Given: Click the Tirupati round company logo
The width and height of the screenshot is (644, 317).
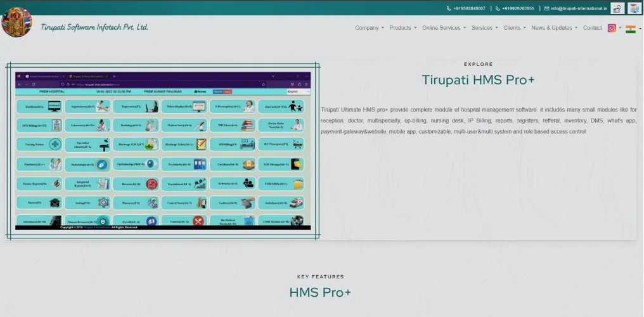Looking at the screenshot, I should [x=16, y=22].
